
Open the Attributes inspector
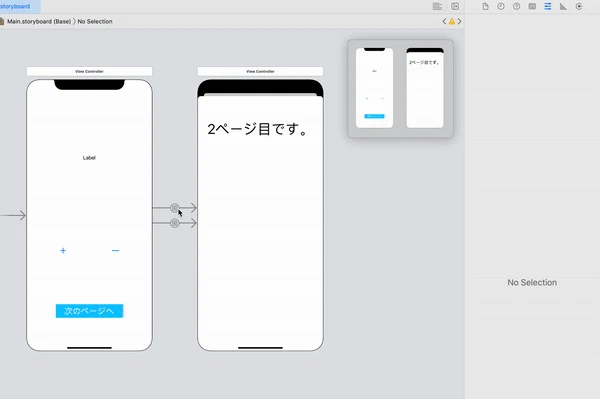(548, 7)
